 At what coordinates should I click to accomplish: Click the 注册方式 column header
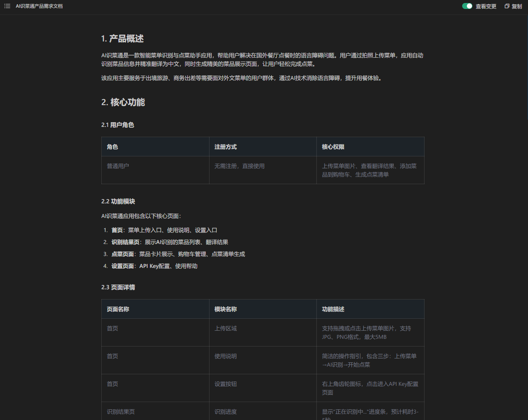click(225, 147)
